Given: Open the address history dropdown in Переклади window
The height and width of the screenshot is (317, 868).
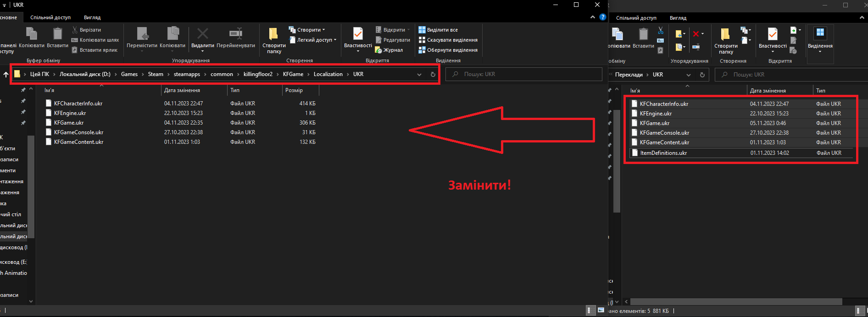Looking at the screenshot, I should coord(688,75).
